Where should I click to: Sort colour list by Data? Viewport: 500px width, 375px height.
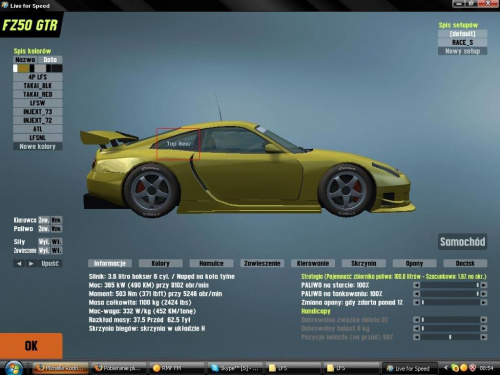(50, 60)
